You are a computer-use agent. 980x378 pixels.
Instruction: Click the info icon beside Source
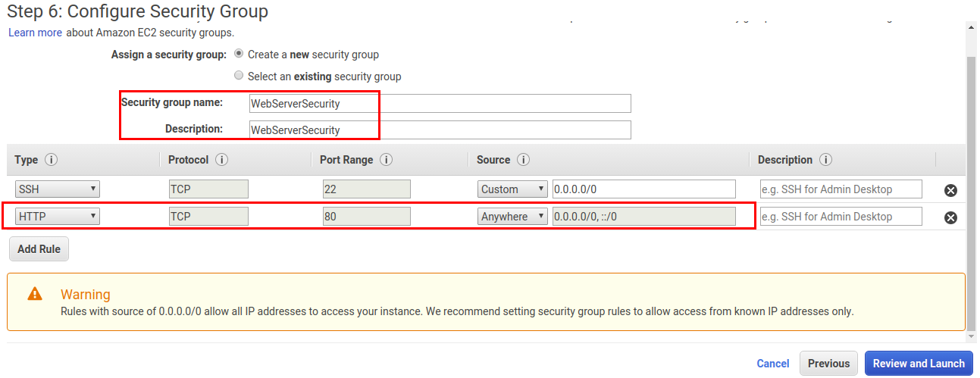pos(523,161)
